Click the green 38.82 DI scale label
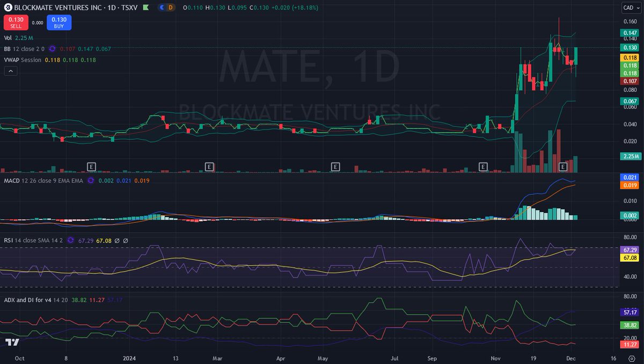The image size is (644, 364). pos(630,325)
